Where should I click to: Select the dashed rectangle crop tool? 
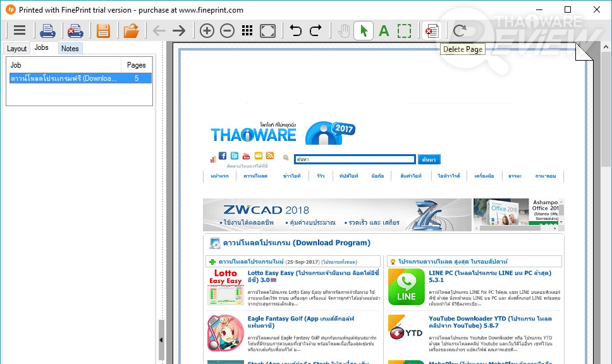pos(405,30)
